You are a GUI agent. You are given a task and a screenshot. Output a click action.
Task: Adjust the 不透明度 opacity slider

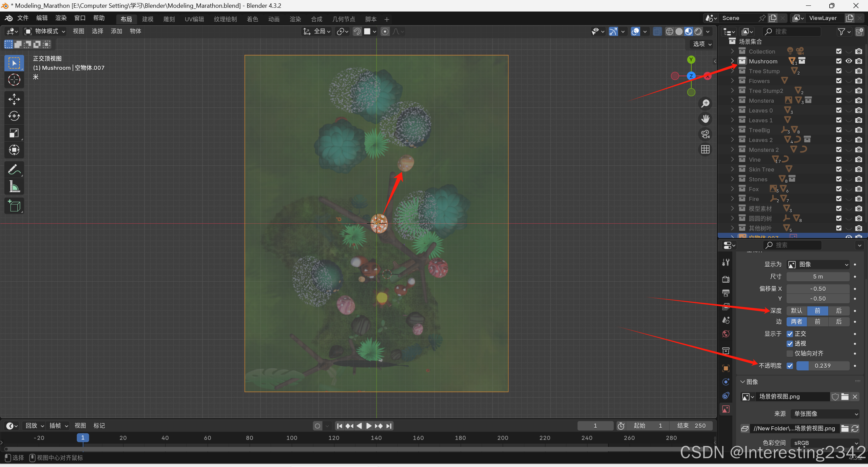[x=822, y=366]
